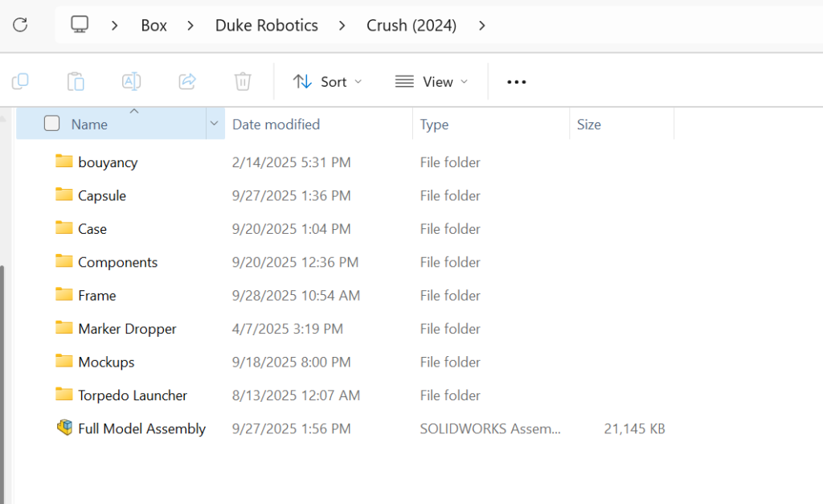Go to Box in the address path

[x=154, y=25]
